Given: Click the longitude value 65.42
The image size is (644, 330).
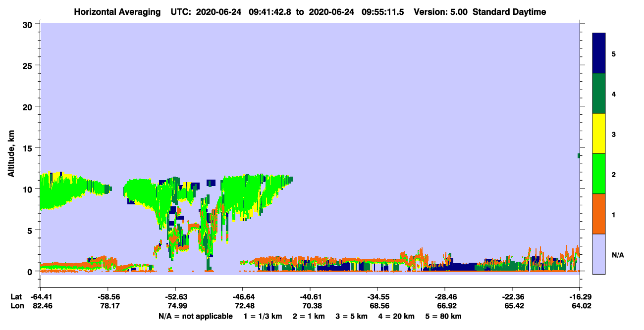Looking at the screenshot, I should click(513, 306).
